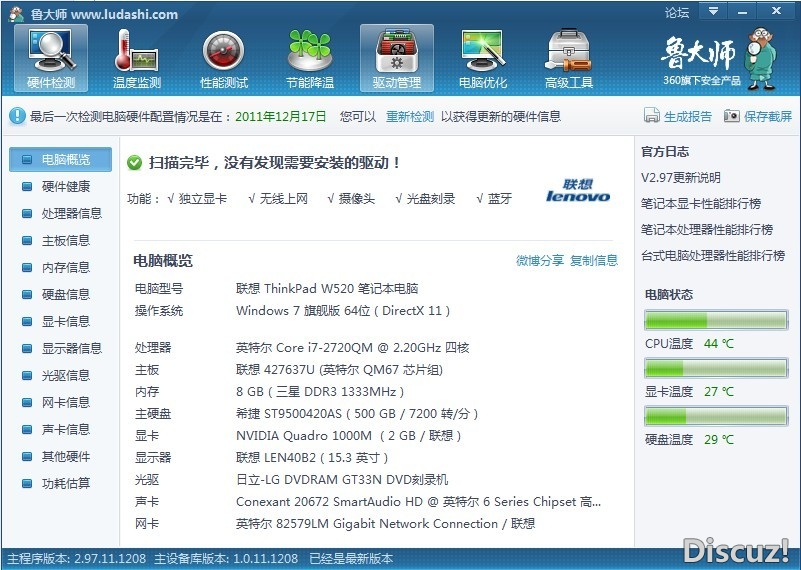Viewport: 801px width, 570px height.
Task: Click the 2011年12月17日 date text
Action: 280,116
